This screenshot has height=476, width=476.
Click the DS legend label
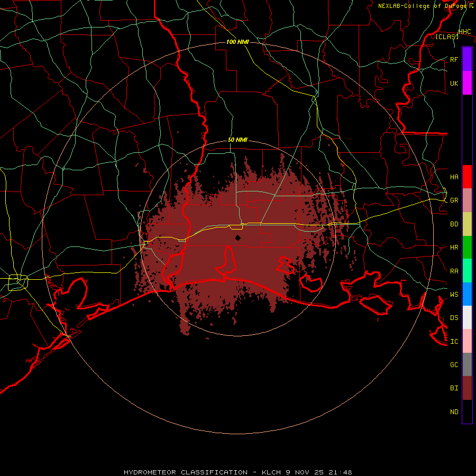(454, 317)
